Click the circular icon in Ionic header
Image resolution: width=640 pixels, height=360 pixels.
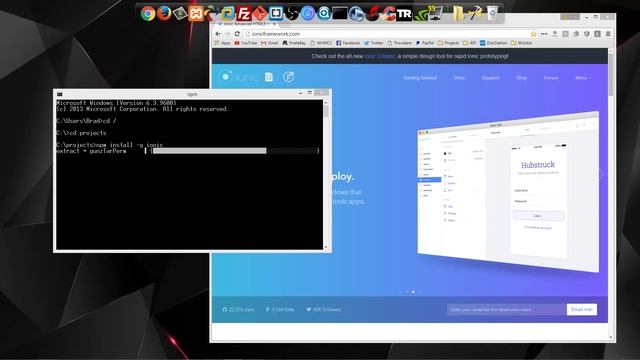289,77
